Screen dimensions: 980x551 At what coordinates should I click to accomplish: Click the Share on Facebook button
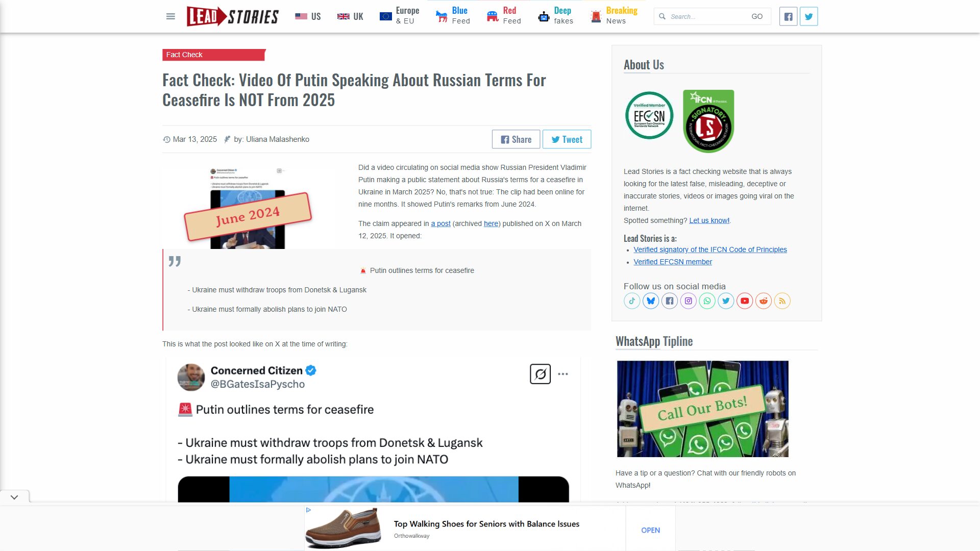tap(516, 139)
